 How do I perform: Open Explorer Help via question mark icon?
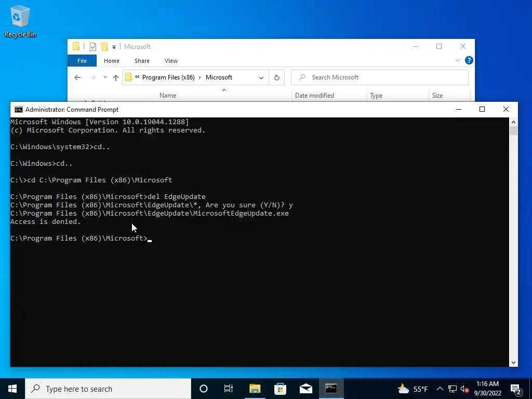click(x=469, y=60)
